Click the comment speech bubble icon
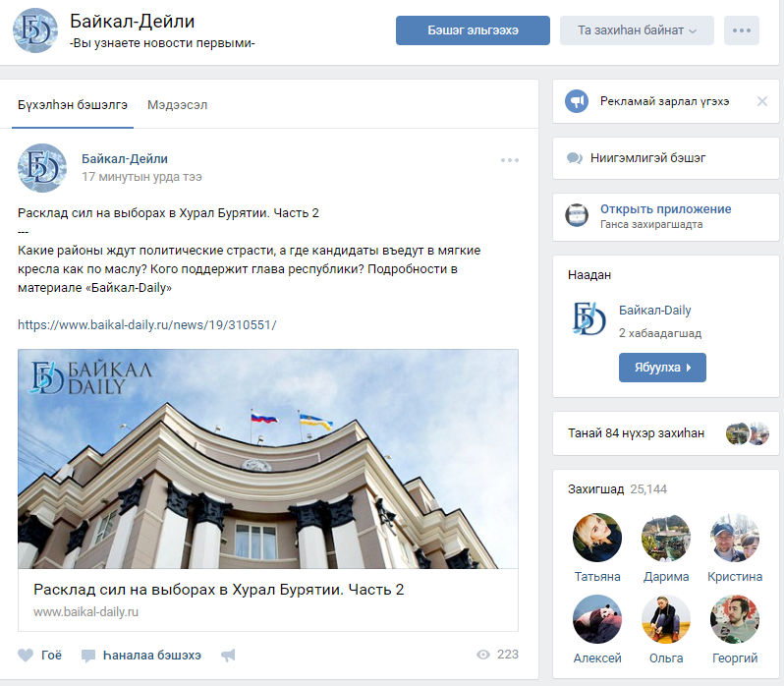Image resolution: width=784 pixels, height=686 pixels. click(88, 656)
